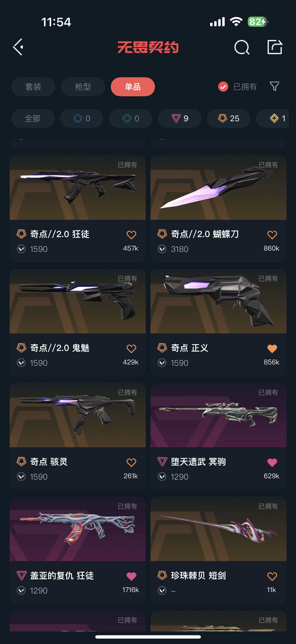The image size is (296, 644).
Task: Filter by pink triangle tier 9
Action: pyautogui.click(x=180, y=119)
